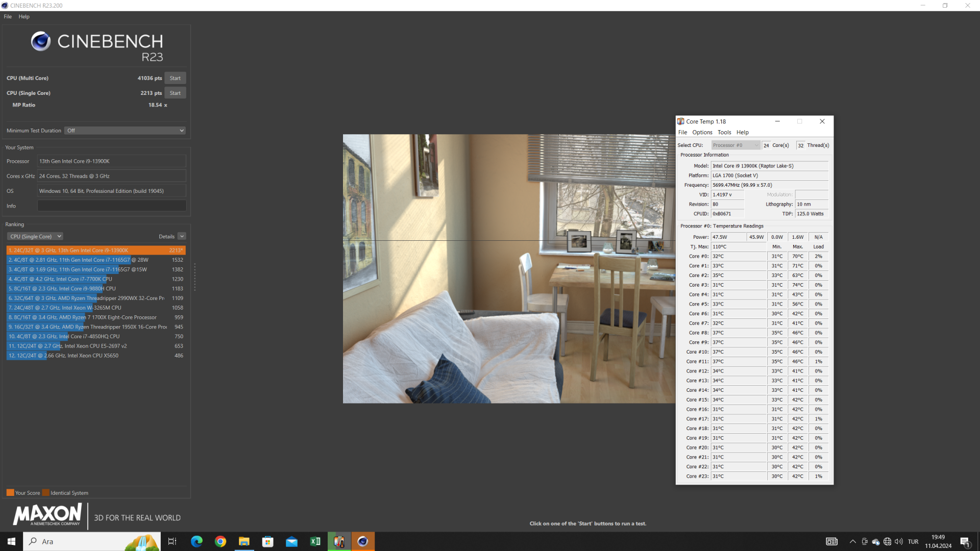The image size is (980, 551).
Task: Open Core Temp Options menu
Action: pyautogui.click(x=702, y=132)
